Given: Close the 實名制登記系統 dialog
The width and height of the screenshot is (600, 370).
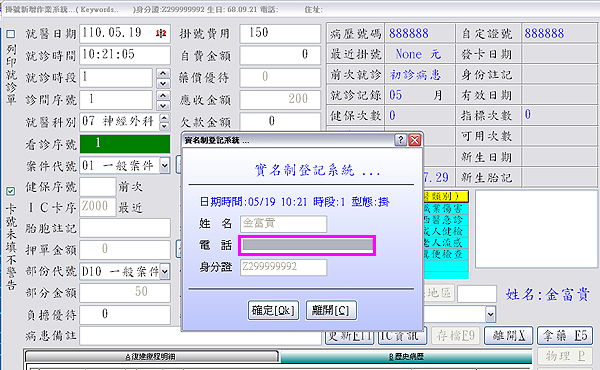Looking at the screenshot, I should click(414, 140).
